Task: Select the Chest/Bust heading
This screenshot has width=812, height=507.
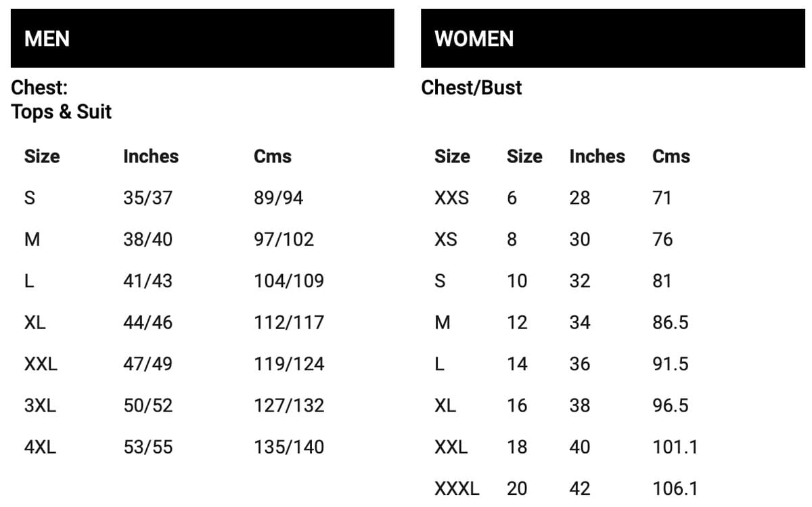Action: pos(472,88)
